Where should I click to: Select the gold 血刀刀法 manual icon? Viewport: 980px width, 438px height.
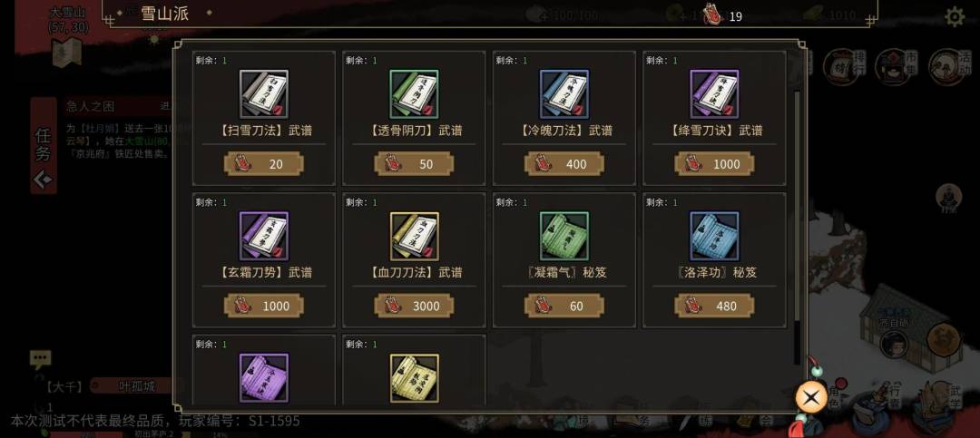pos(414,236)
